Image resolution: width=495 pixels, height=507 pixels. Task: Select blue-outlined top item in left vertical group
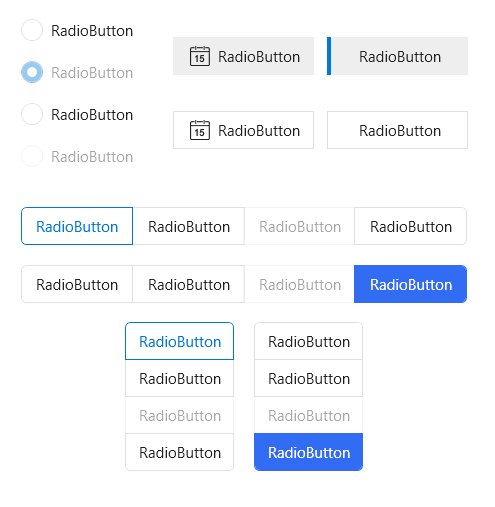179,341
